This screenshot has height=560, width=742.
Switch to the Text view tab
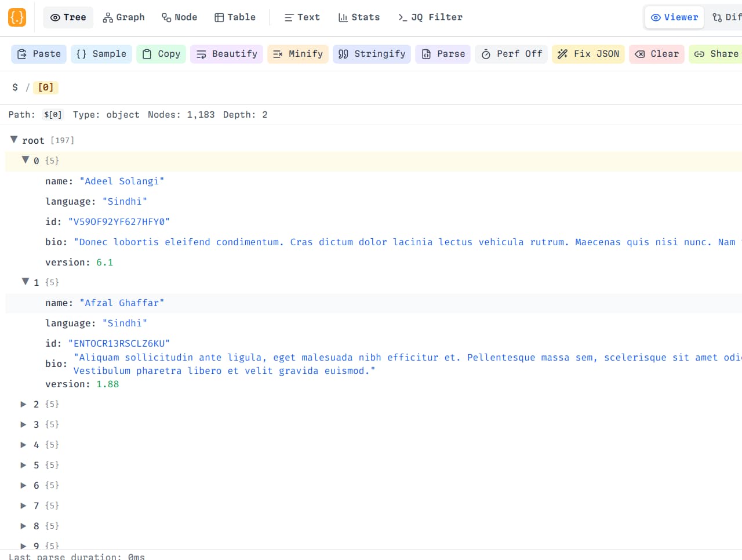pyautogui.click(x=302, y=17)
